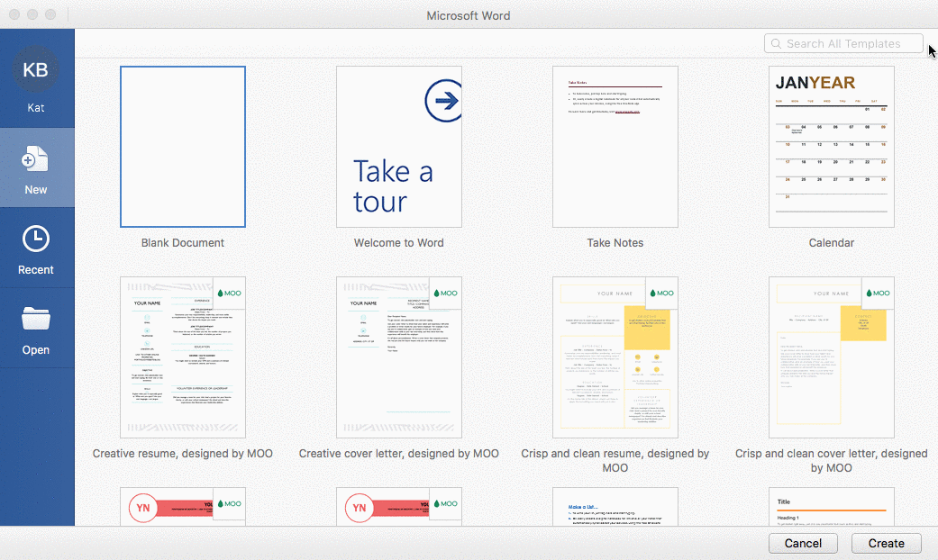938x560 pixels.
Task: Click the MOO logo on Creative resume template
Action: [x=228, y=293]
